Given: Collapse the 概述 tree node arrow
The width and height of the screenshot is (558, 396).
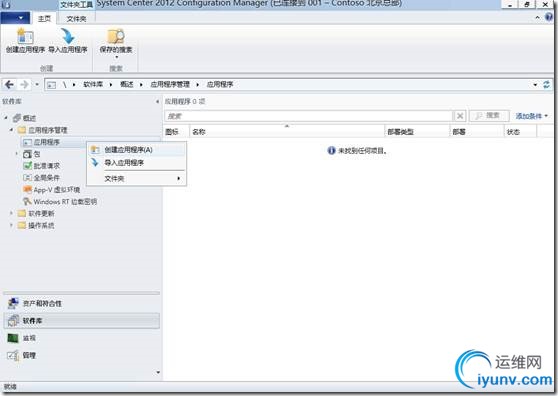Looking at the screenshot, I should 6,117.
